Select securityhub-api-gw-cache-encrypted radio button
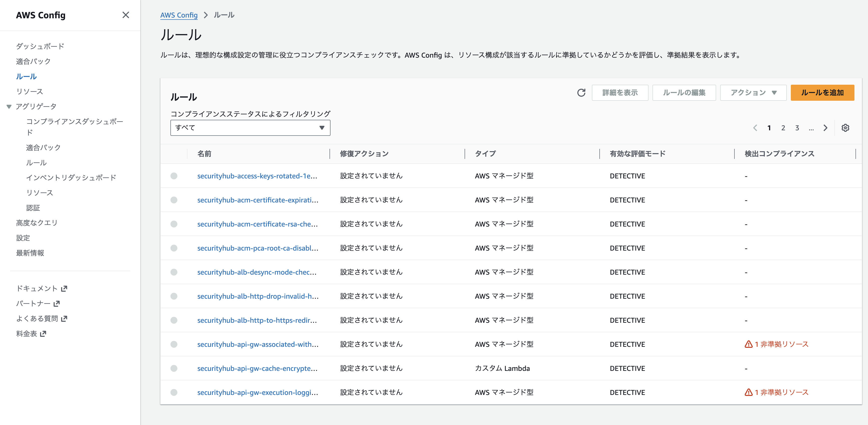 click(174, 368)
